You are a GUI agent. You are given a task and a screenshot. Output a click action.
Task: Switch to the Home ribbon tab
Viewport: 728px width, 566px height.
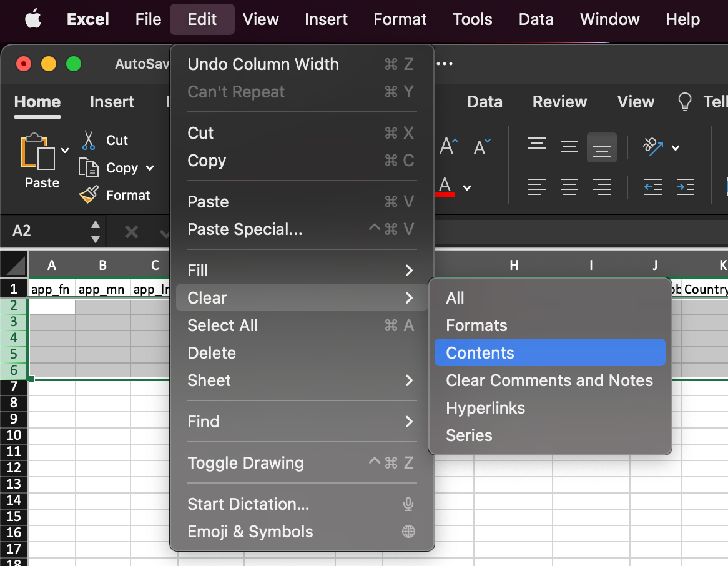tap(37, 102)
